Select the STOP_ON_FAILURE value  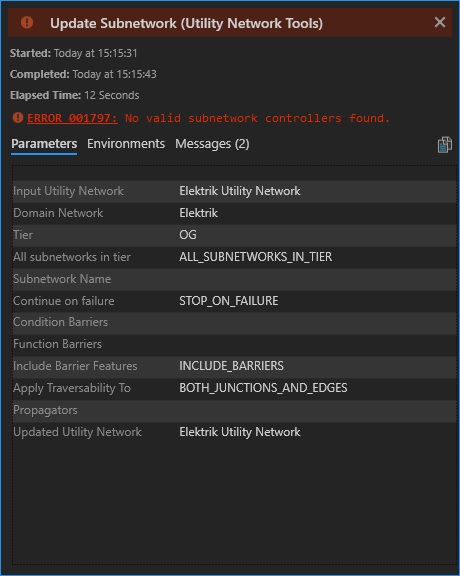coord(229,301)
